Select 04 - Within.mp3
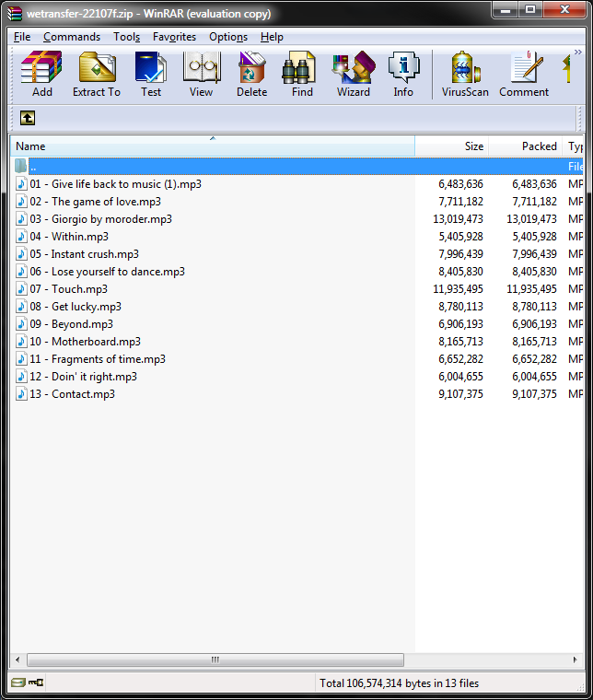The image size is (593, 700). click(x=69, y=236)
